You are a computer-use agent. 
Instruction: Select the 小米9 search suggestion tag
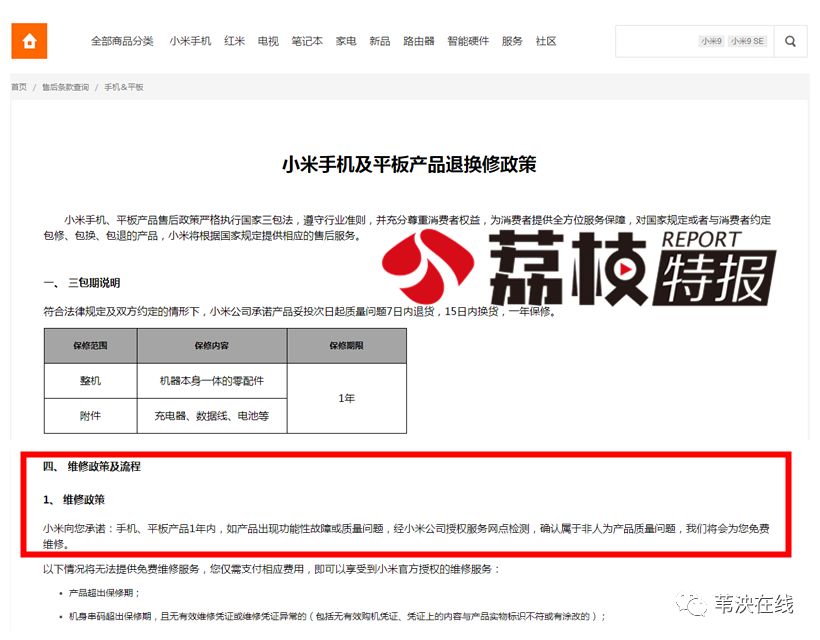point(710,40)
